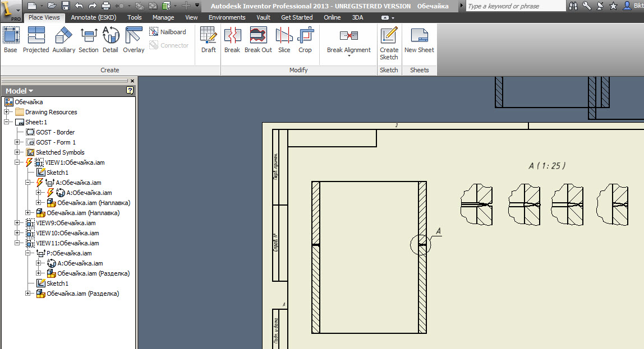
Task: Click the keyword search input field
Action: (x=515, y=6)
